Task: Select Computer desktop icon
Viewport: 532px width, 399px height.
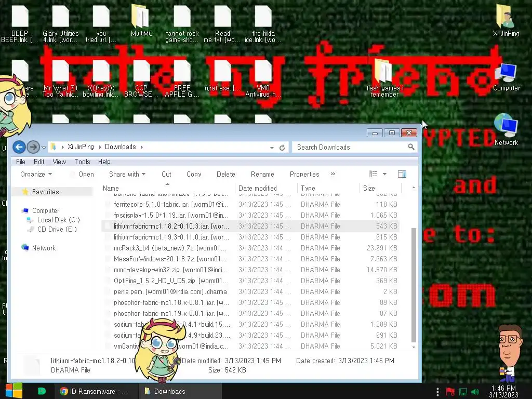Action: [506, 77]
